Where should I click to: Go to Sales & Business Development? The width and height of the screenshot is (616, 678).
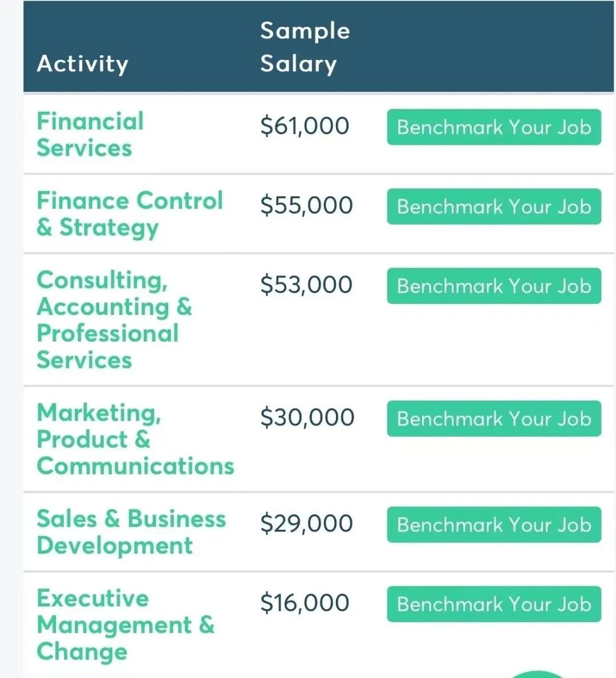131,532
